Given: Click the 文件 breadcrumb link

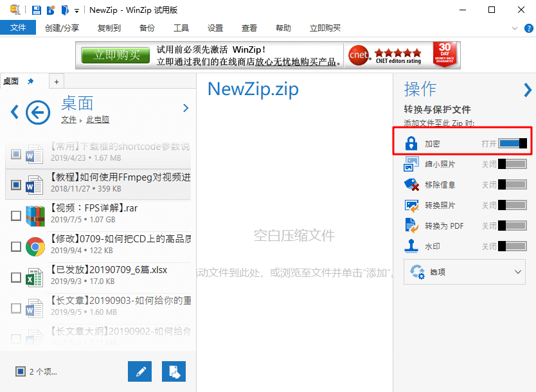Looking at the screenshot, I should point(69,120).
